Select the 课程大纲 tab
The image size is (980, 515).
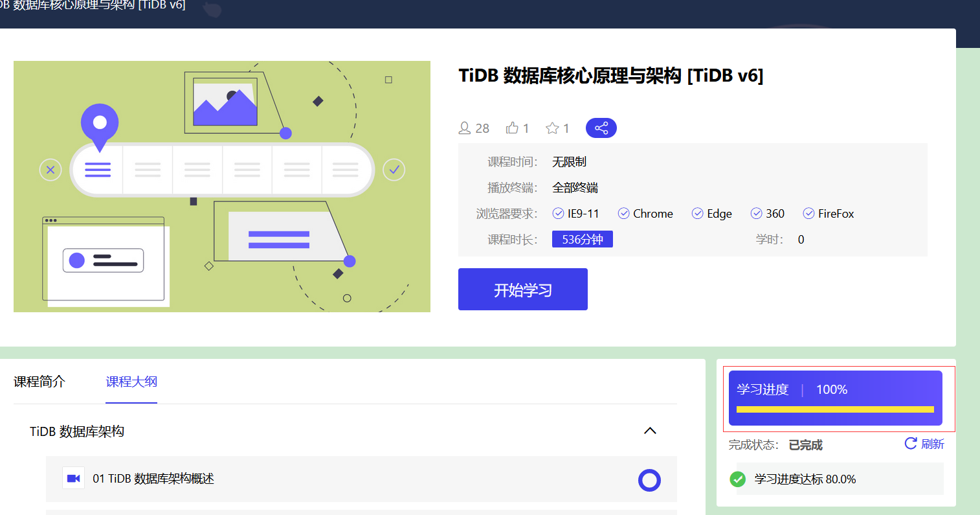tap(131, 382)
